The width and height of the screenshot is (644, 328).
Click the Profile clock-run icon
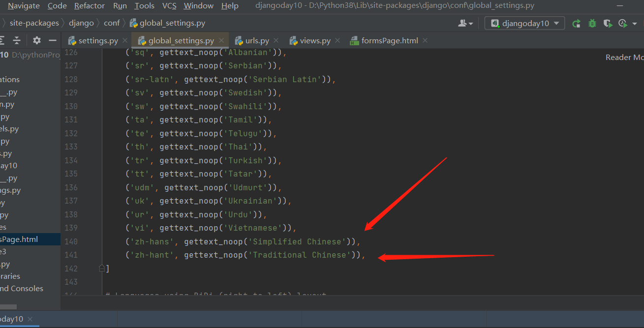(622, 23)
